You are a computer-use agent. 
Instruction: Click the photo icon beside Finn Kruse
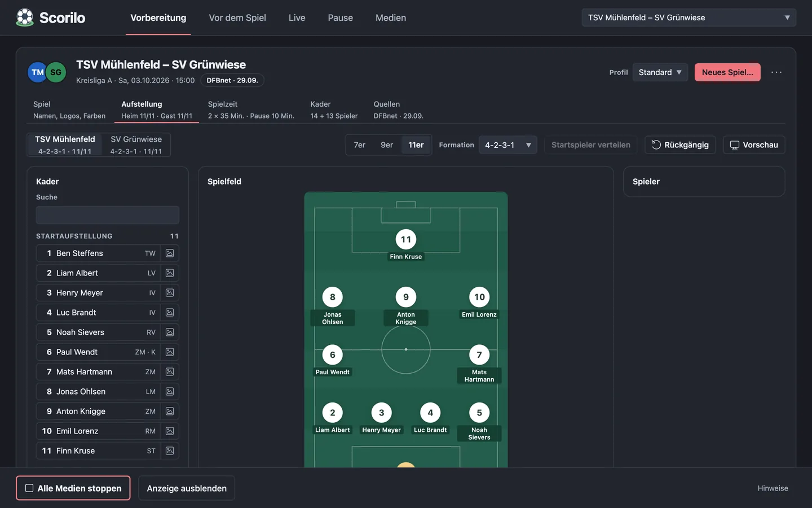(x=170, y=451)
